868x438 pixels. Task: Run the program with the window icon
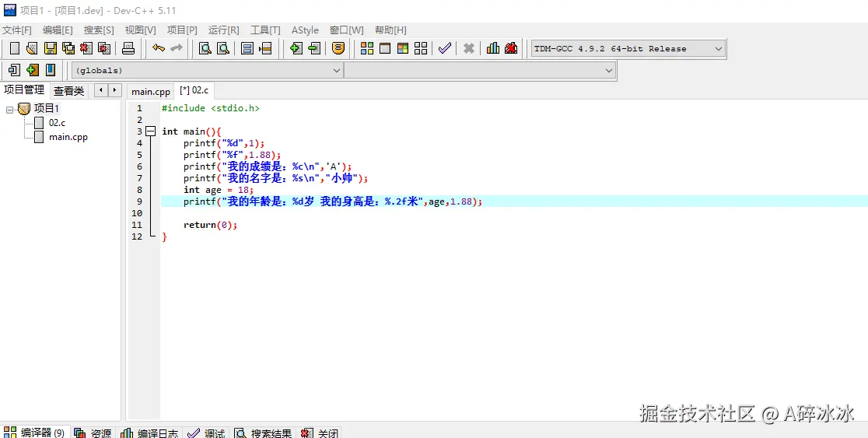385,48
